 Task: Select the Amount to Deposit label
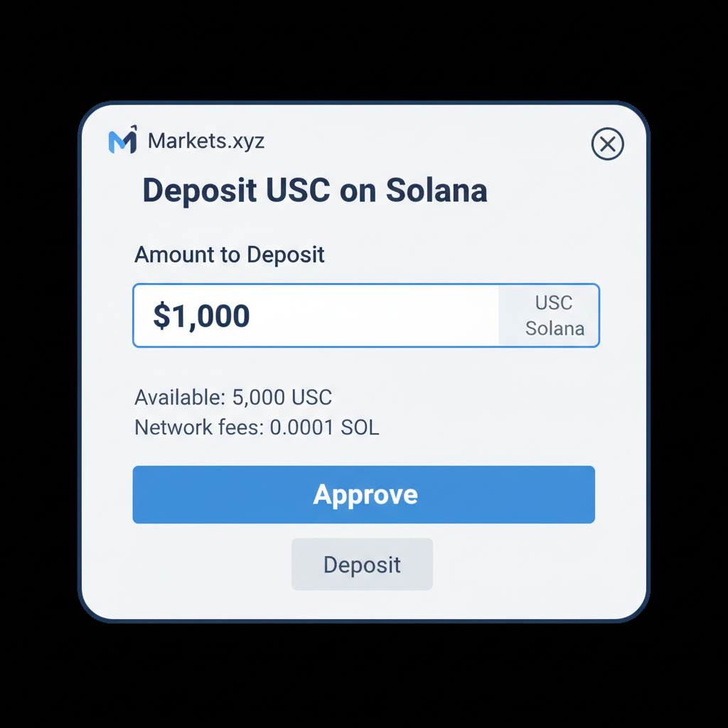(x=229, y=255)
